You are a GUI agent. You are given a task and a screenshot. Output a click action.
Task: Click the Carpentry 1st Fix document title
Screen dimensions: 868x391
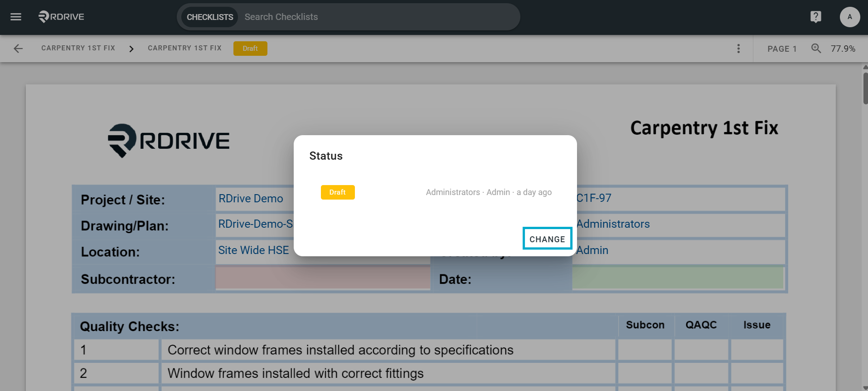point(704,128)
